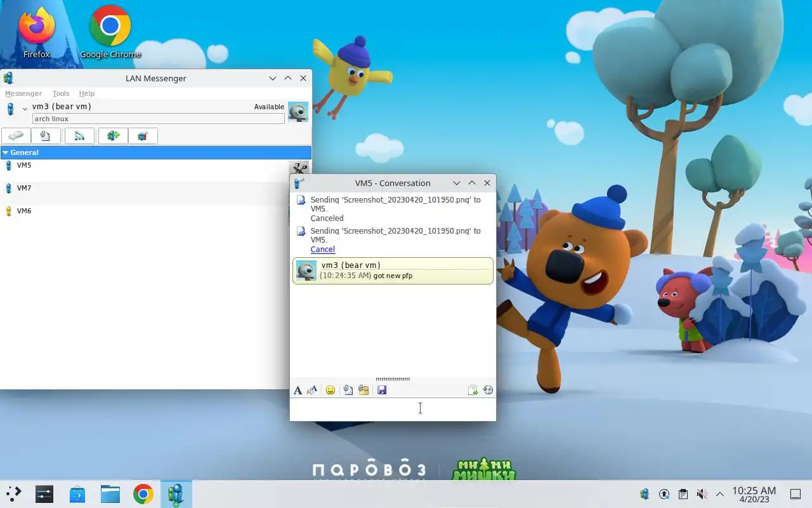Select contact VM6 in the list

click(x=145, y=211)
